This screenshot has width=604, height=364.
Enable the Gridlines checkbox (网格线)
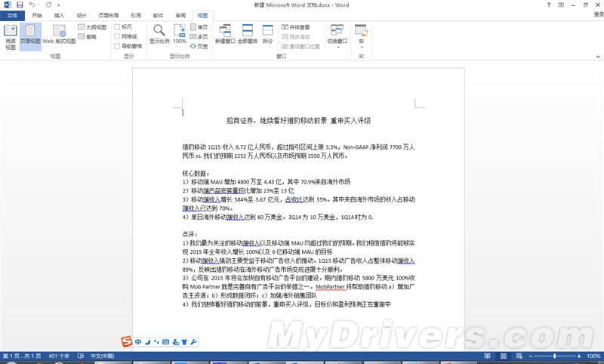[117, 36]
